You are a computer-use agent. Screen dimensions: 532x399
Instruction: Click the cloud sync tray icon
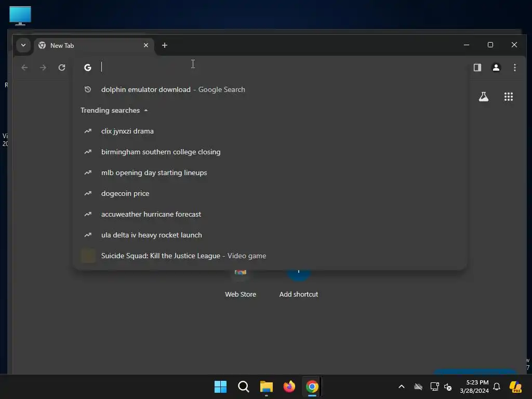418,387
